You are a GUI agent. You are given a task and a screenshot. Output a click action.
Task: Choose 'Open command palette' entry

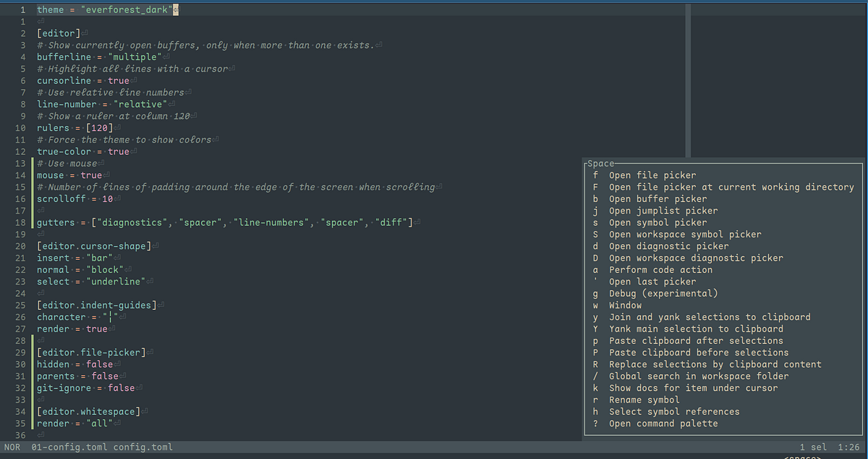tap(663, 424)
